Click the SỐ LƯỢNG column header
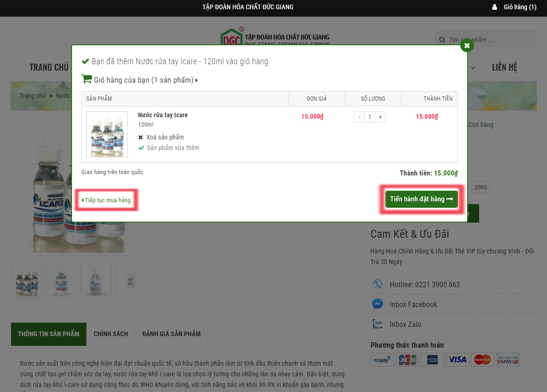 [373, 99]
